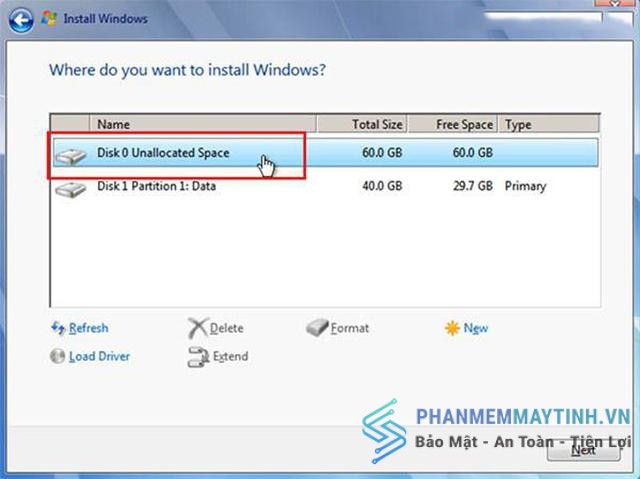640x479 pixels.
Task: Open the Load Driver link
Action: click(99, 356)
